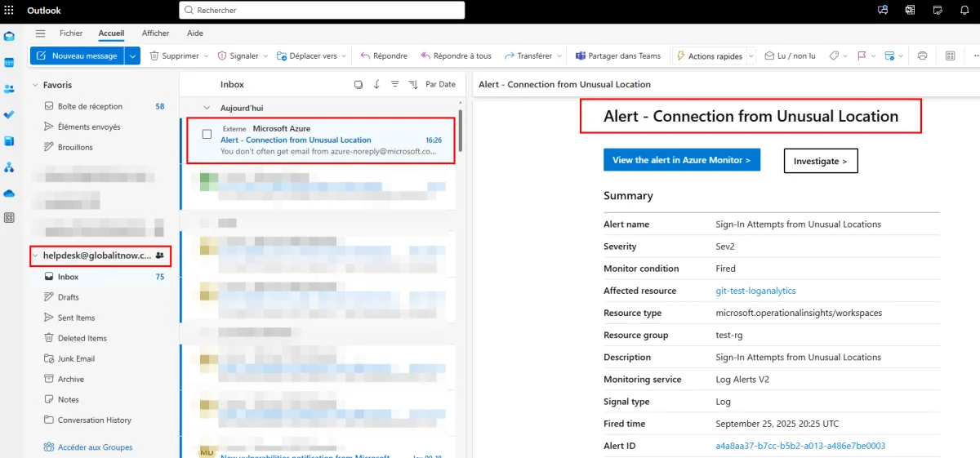This screenshot has height=458, width=980.
Task: Toggle Lu / non lu read status
Action: (x=790, y=56)
